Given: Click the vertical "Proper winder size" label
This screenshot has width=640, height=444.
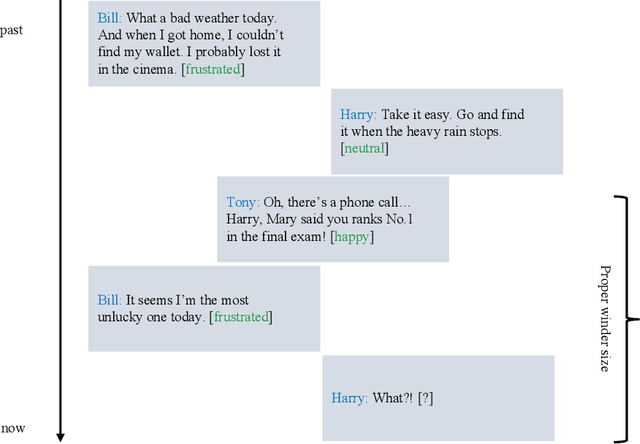Looking at the screenshot, I should [605, 319].
